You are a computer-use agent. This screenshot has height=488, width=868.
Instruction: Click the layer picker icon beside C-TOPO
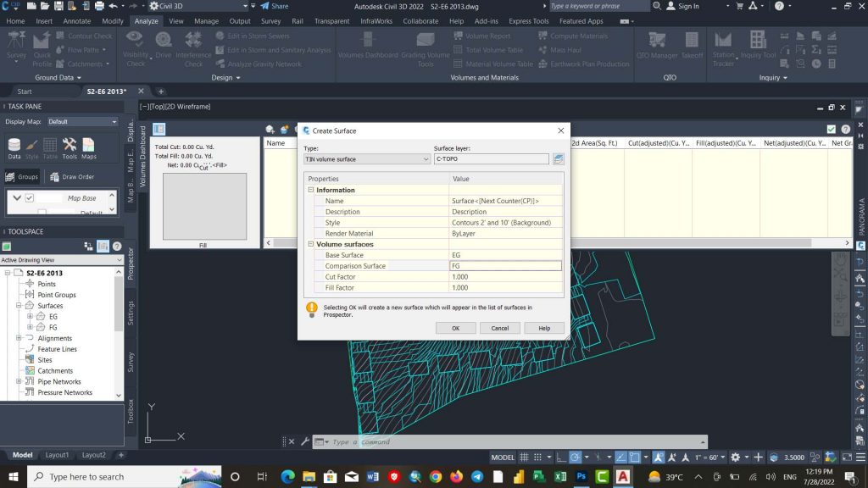(x=558, y=159)
